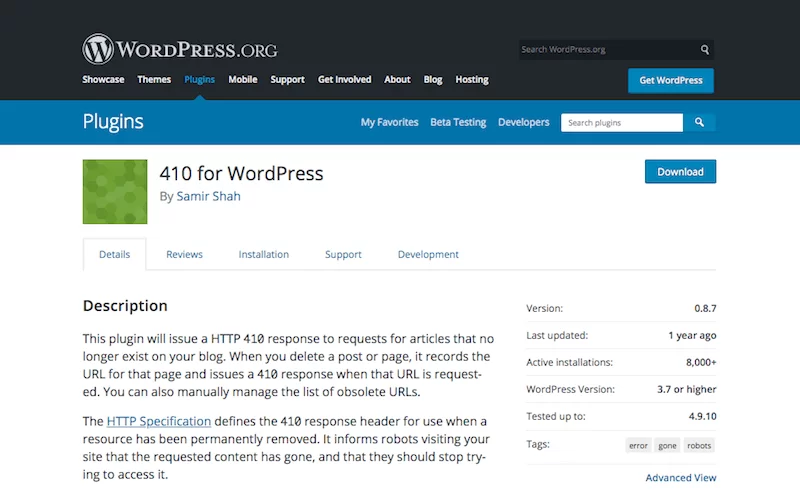Open the Beta Testing link

[458, 122]
